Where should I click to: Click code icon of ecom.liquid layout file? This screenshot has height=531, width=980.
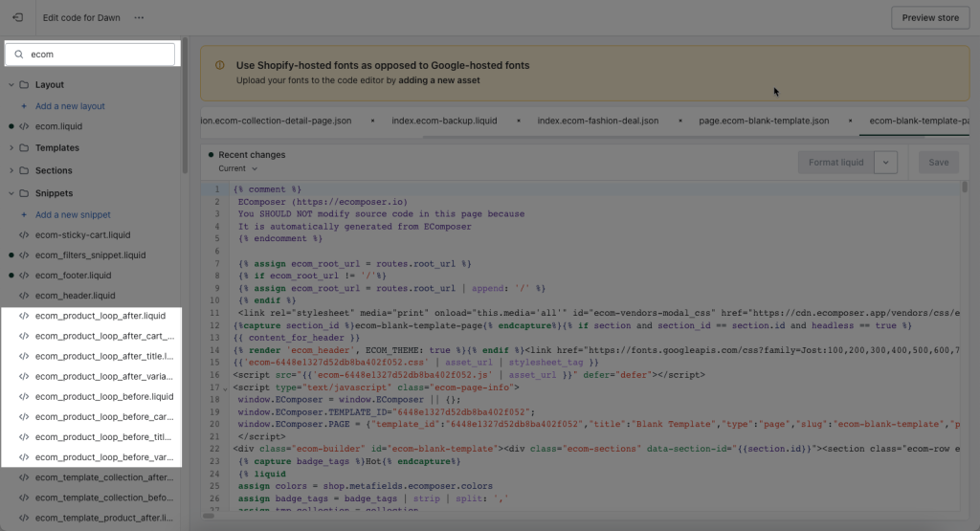(24, 126)
